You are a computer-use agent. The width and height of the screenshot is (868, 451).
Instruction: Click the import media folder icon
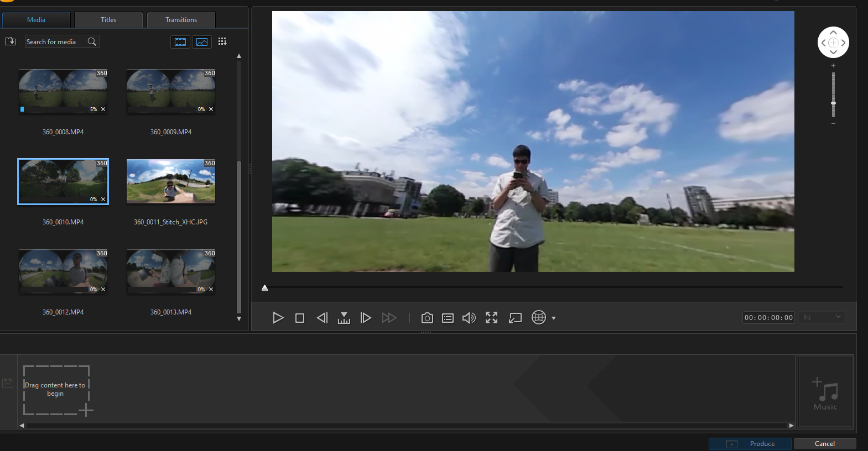click(x=11, y=41)
